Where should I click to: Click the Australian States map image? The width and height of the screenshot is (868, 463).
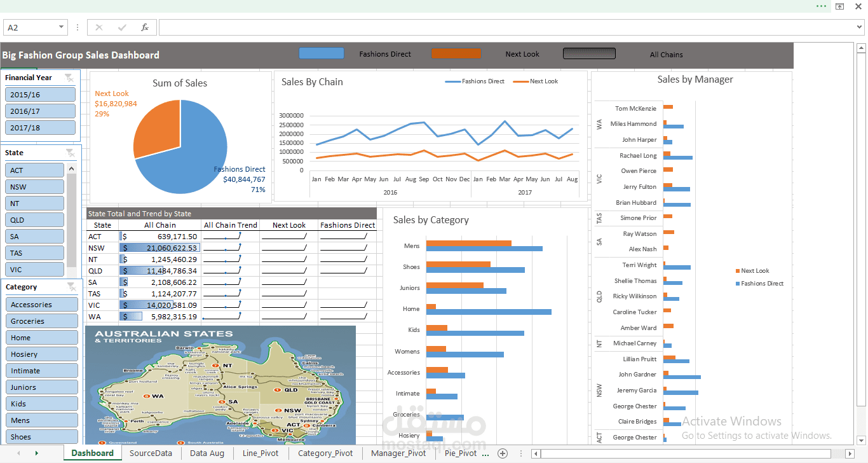[x=220, y=385]
